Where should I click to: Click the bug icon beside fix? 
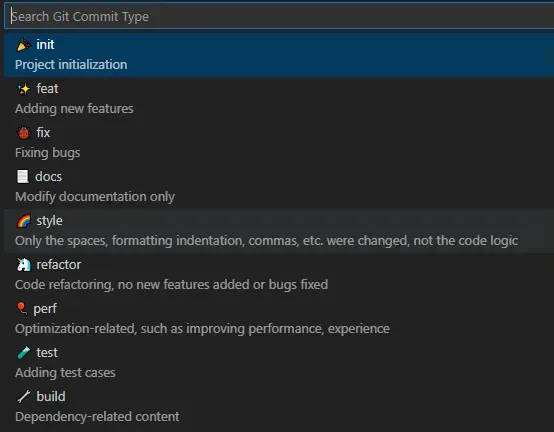(x=24, y=133)
